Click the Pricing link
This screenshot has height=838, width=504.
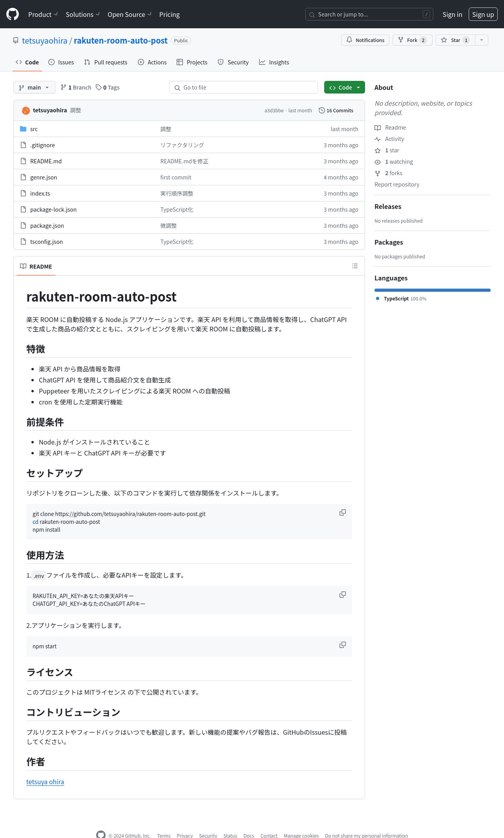[x=170, y=14]
